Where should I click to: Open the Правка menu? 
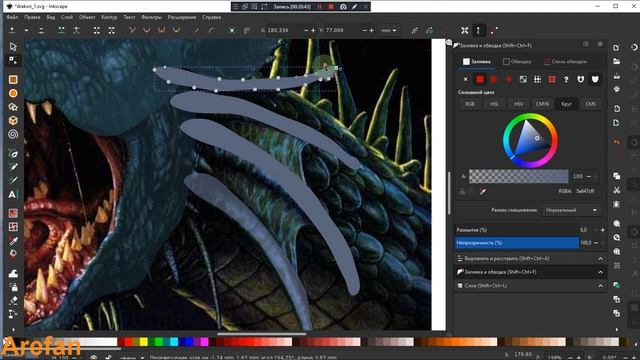coord(32,17)
